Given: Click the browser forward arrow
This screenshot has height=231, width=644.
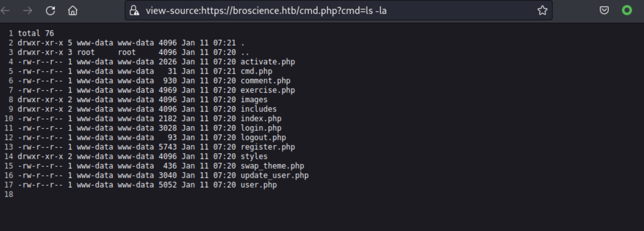Looking at the screenshot, I should (28, 11).
